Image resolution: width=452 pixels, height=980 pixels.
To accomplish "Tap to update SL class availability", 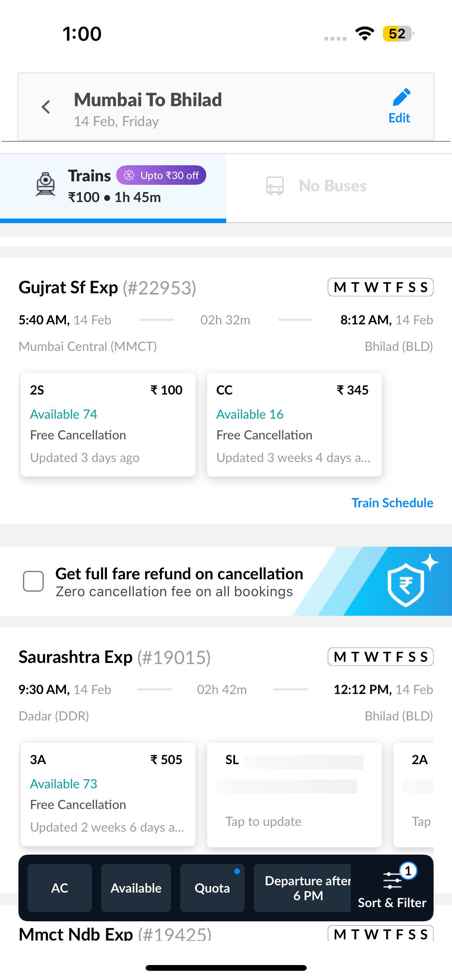I will (294, 794).
